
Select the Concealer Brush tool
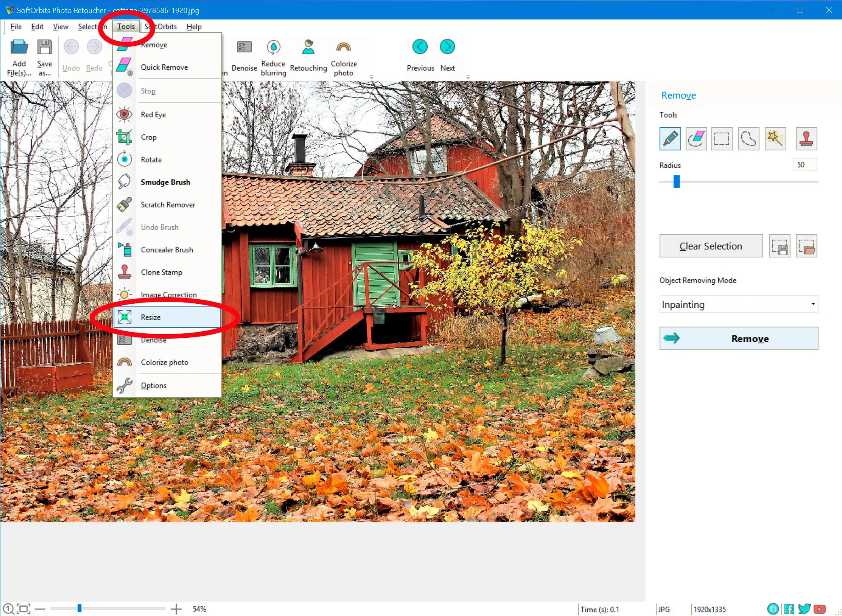[x=167, y=249]
